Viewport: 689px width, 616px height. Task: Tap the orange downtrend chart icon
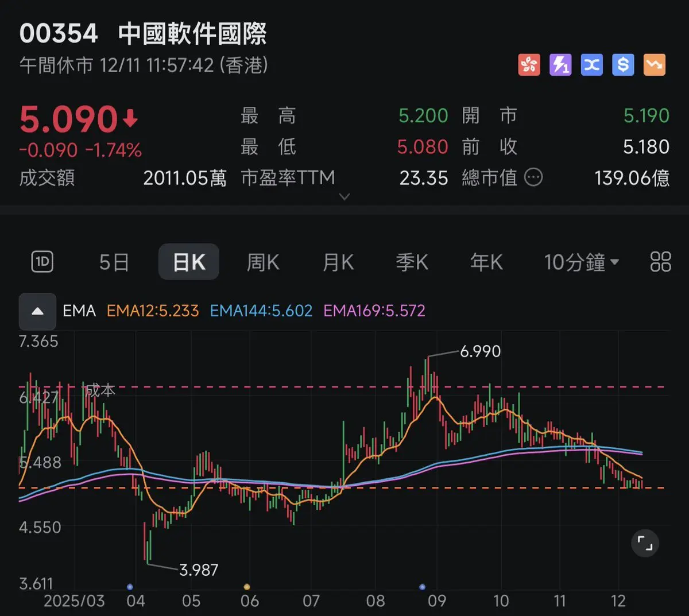tap(654, 65)
